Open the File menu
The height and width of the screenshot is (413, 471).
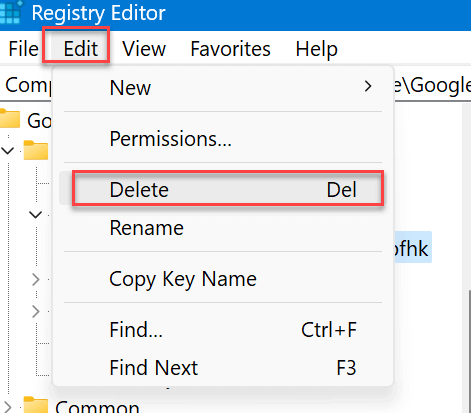tap(23, 49)
